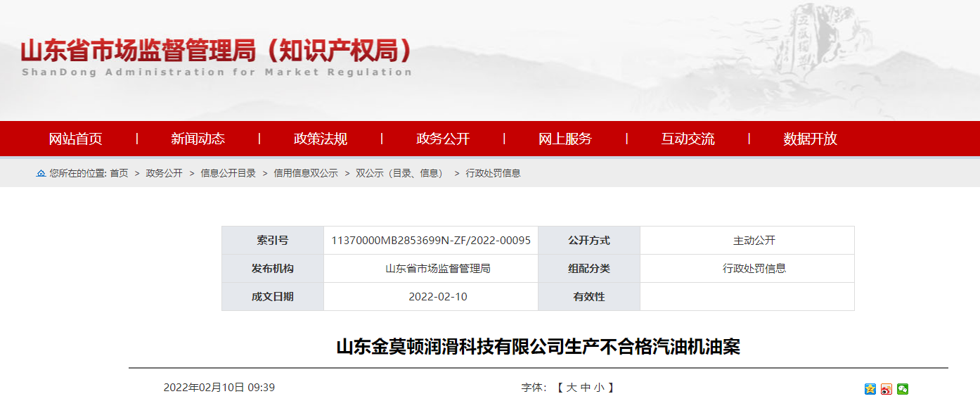Image resolution: width=980 pixels, height=401 pixels.
Task: Select the 政务公开 navigation item
Action: [443, 139]
